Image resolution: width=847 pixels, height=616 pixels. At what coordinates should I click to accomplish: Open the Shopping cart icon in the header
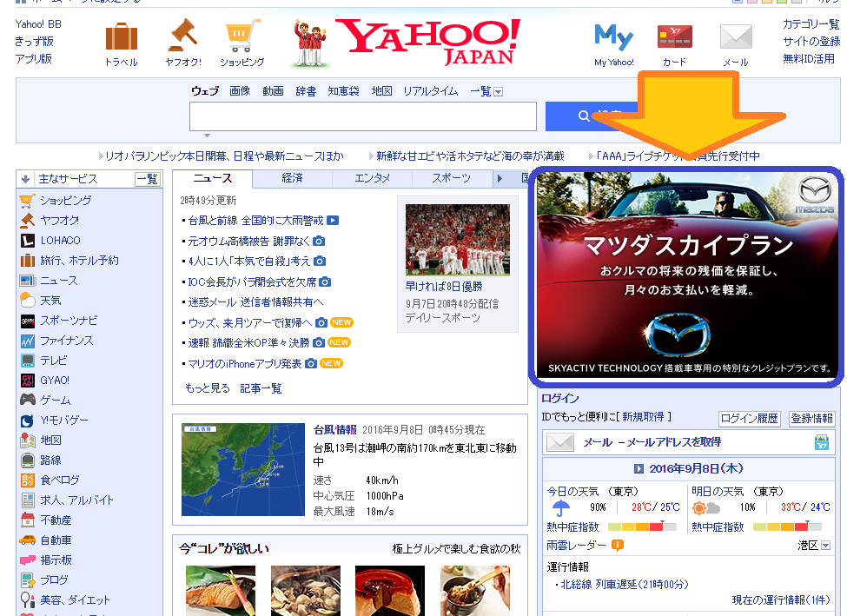coord(242,36)
